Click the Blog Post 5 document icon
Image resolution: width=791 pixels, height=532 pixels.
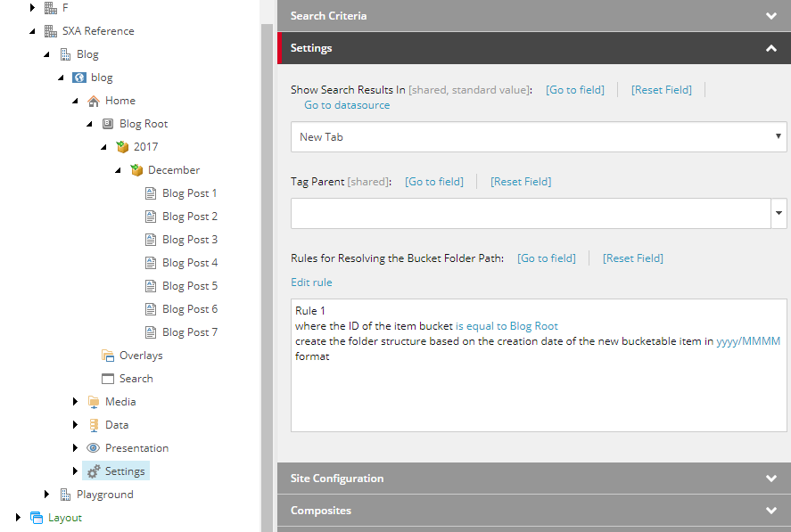click(151, 286)
